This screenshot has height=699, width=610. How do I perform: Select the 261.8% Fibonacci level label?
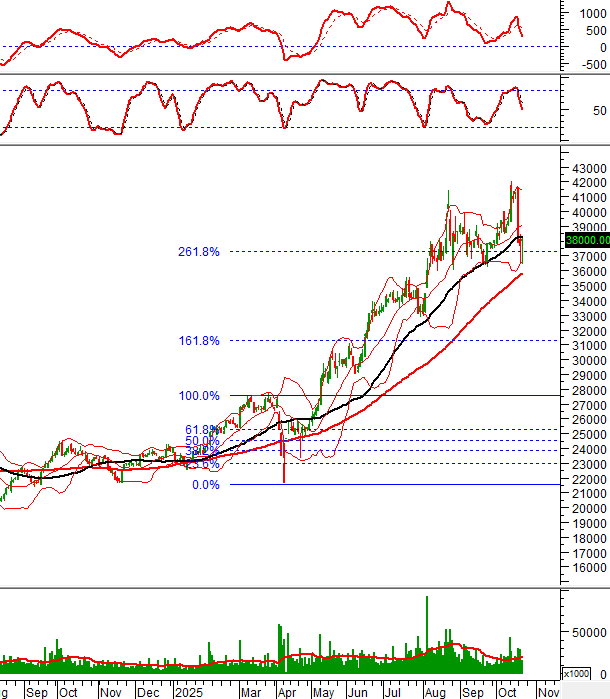click(x=199, y=252)
